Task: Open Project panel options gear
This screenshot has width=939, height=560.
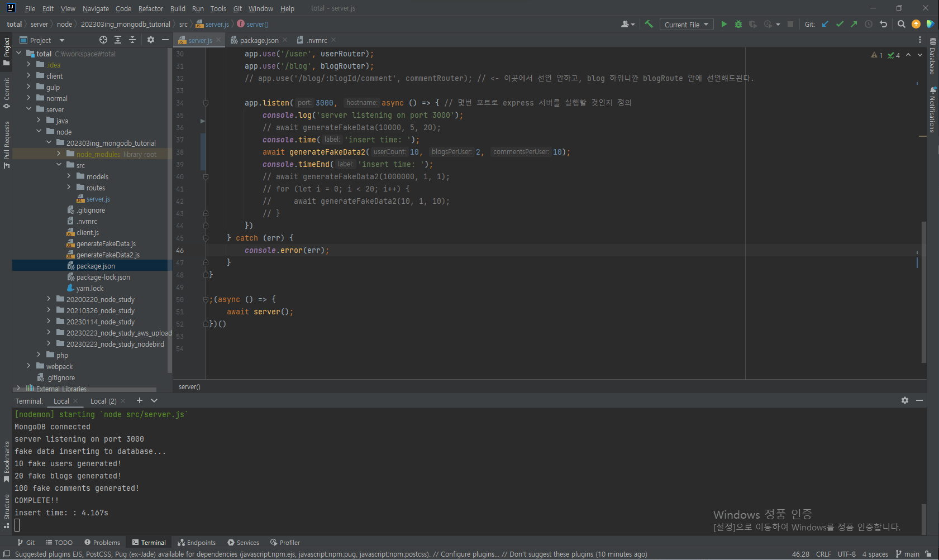Action: pos(151,40)
